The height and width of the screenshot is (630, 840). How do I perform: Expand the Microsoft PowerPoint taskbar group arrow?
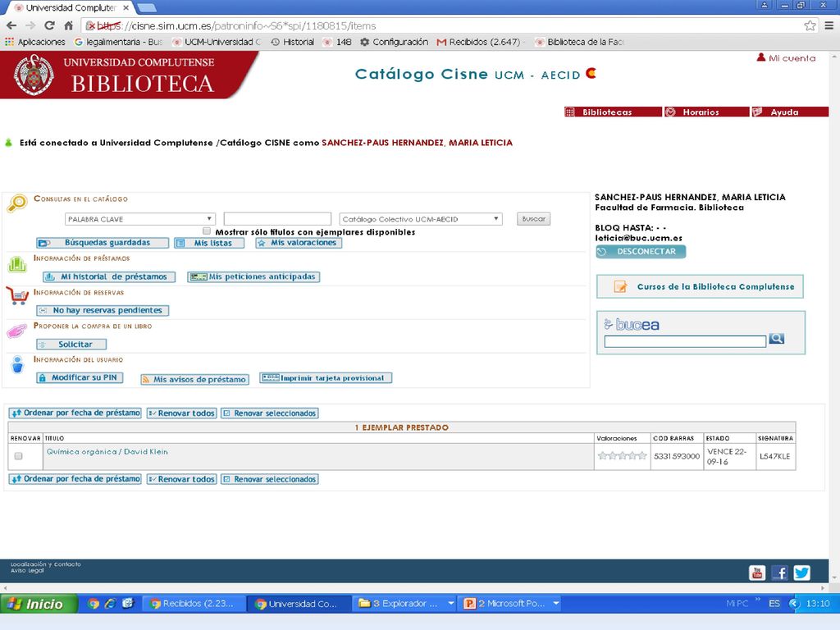coord(556,604)
